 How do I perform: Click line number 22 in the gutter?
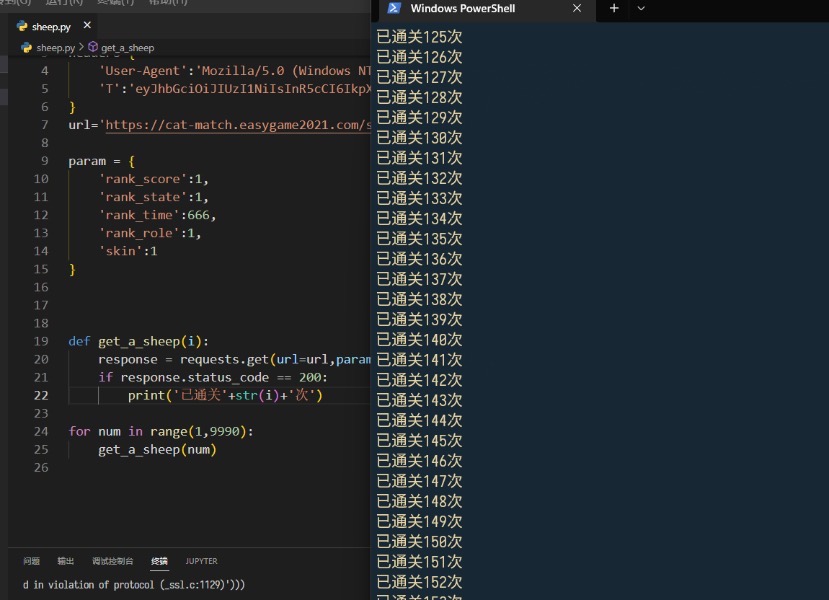(40, 395)
